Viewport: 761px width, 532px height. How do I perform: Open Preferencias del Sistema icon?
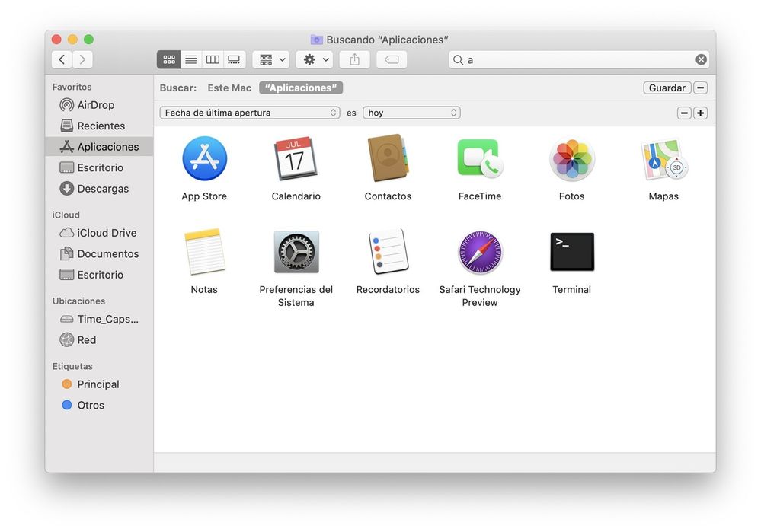click(x=296, y=252)
